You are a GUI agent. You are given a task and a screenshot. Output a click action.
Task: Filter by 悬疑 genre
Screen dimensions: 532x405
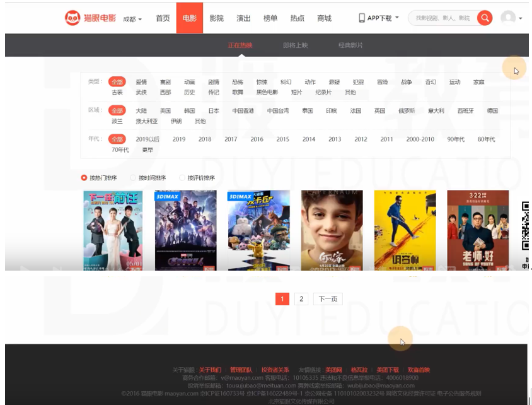coord(334,82)
